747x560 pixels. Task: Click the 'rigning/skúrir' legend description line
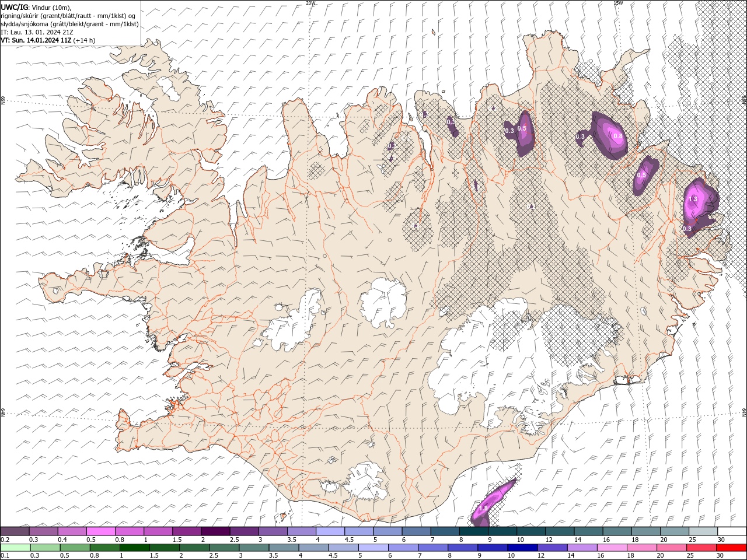[x=68, y=16]
